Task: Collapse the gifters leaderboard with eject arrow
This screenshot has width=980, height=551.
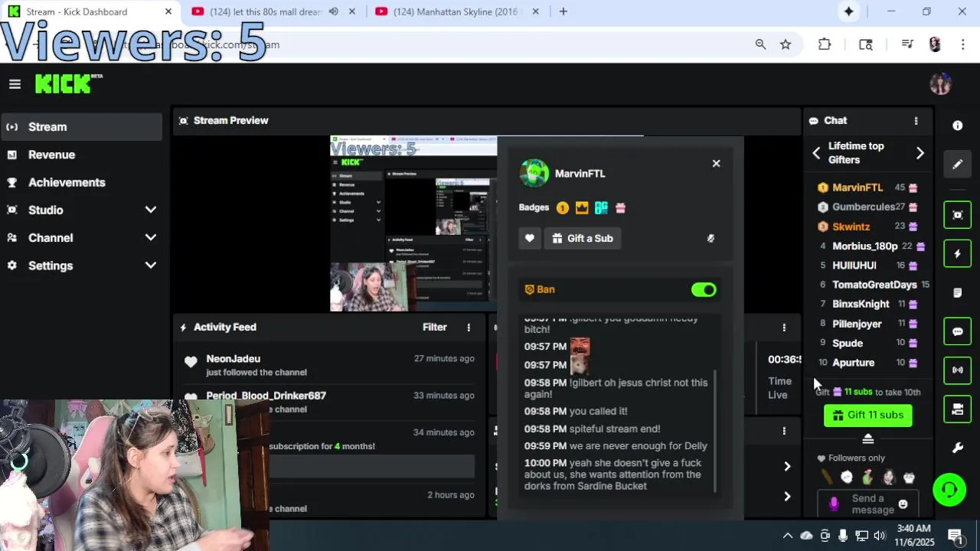Action: pos(867,439)
